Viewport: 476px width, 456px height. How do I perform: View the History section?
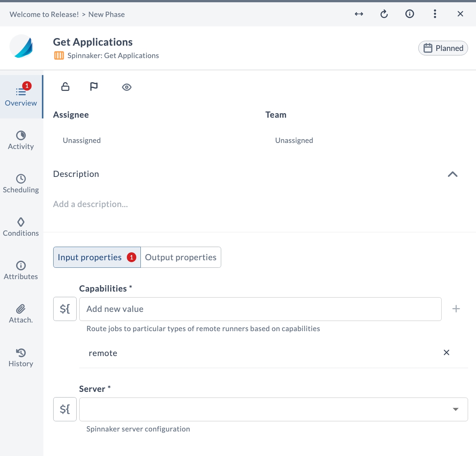[x=21, y=358]
